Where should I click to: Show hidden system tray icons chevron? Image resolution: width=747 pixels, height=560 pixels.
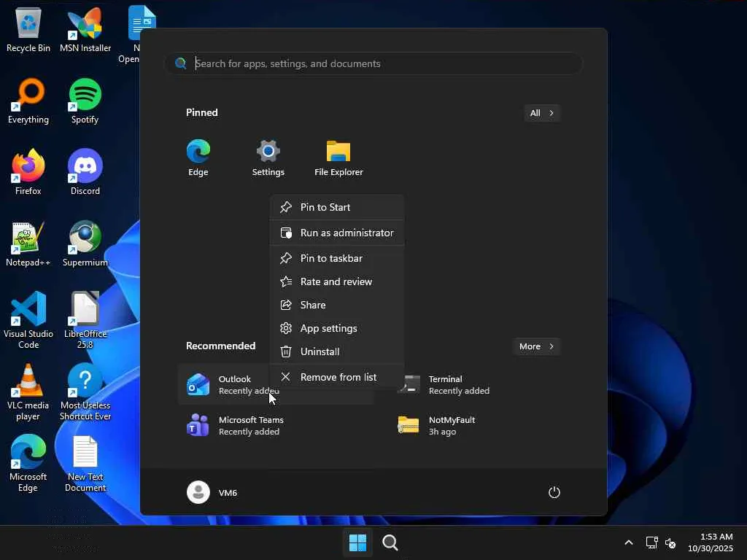coord(628,542)
